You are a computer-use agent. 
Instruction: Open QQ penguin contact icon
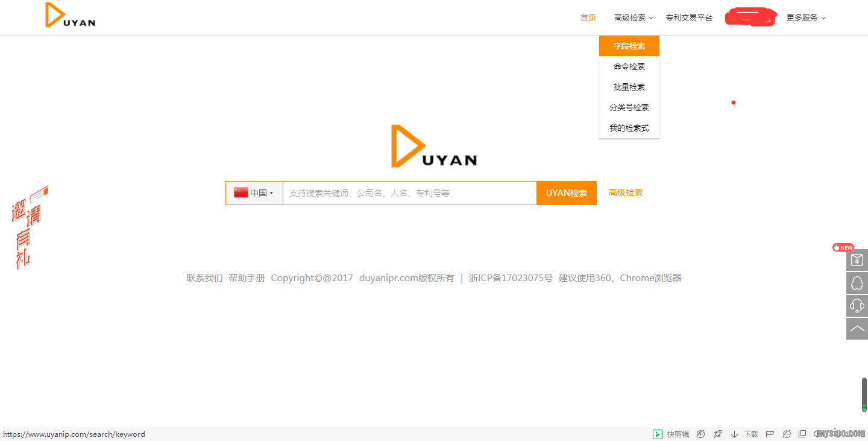(x=857, y=283)
